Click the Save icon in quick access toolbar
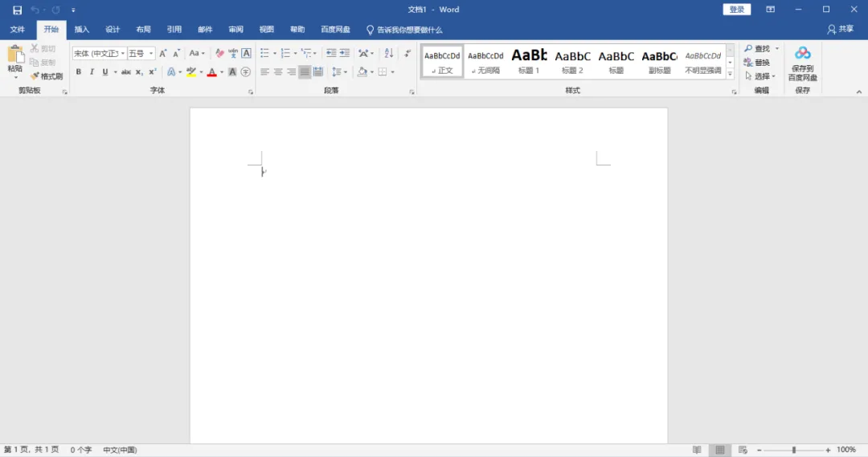The width and height of the screenshot is (868, 457). point(17,10)
